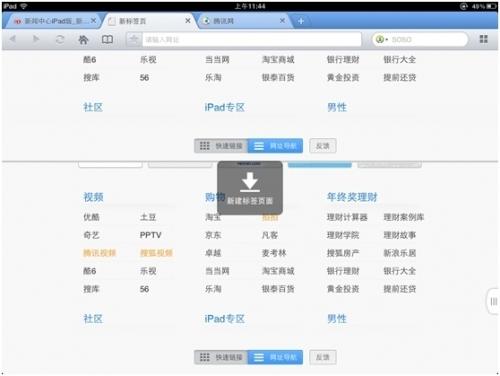500x376 pixels.
Task: Click the 新闻中心iPad版 tab favicon
Action: tap(18, 21)
